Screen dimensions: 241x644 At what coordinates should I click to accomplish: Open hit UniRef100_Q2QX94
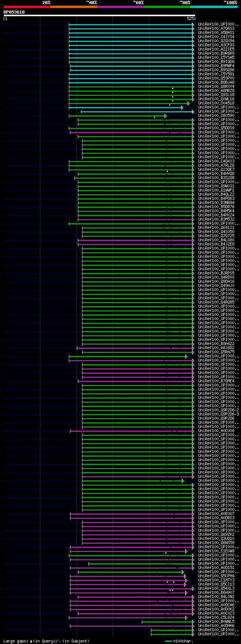tap(216, 41)
